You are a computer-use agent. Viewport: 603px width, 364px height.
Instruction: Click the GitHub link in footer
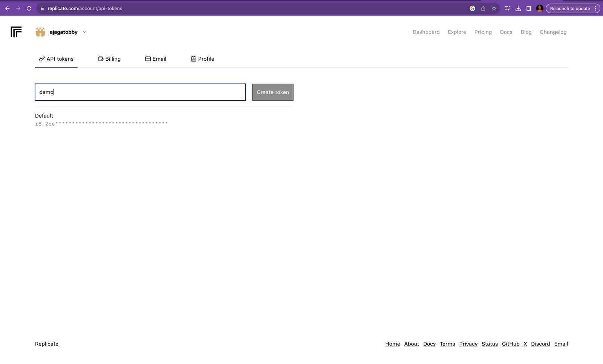click(511, 344)
